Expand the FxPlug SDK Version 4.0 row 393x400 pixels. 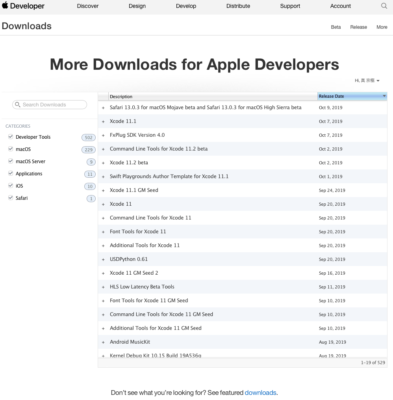[103, 135]
